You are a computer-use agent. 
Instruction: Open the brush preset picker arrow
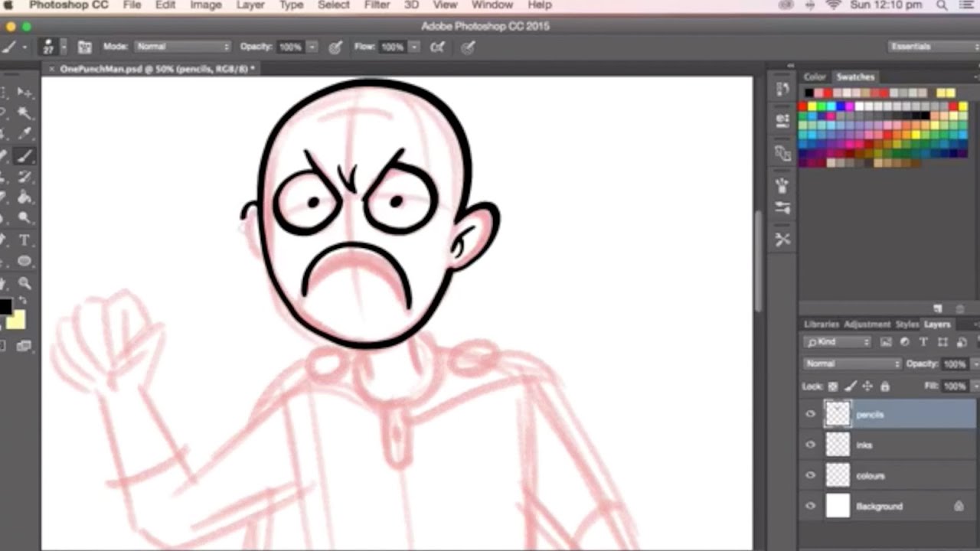click(64, 47)
